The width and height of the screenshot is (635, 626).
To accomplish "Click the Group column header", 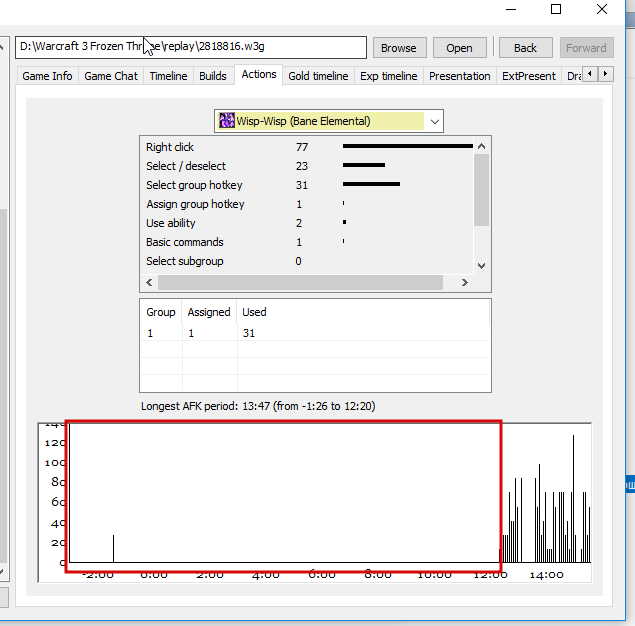I will pos(161,312).
